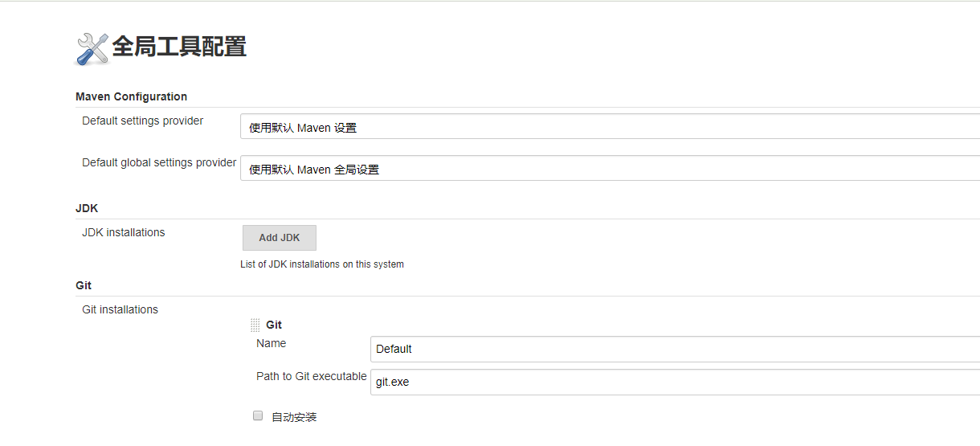Click the Default global settings provider label
This screenshot has height=446, width=980.
tap(159, 162)
